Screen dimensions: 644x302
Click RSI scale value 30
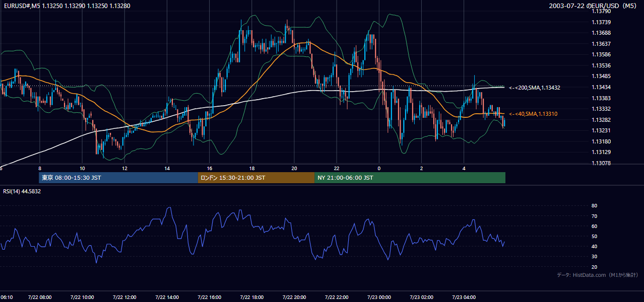tap(595, 257)
